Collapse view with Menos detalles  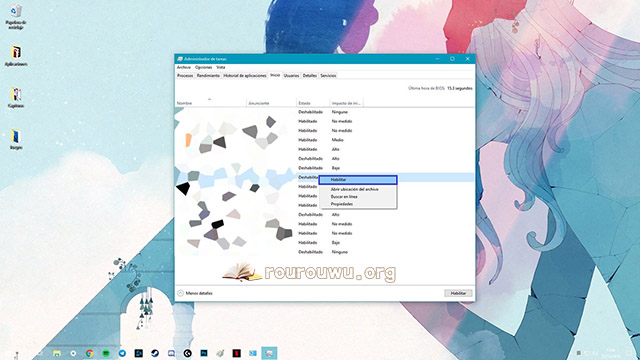pos(195,293)
